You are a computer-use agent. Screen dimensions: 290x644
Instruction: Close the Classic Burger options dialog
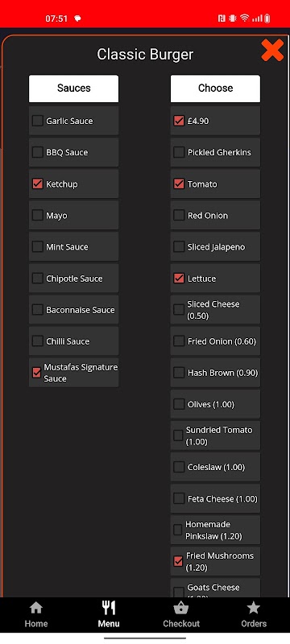(x=272, y=51)
